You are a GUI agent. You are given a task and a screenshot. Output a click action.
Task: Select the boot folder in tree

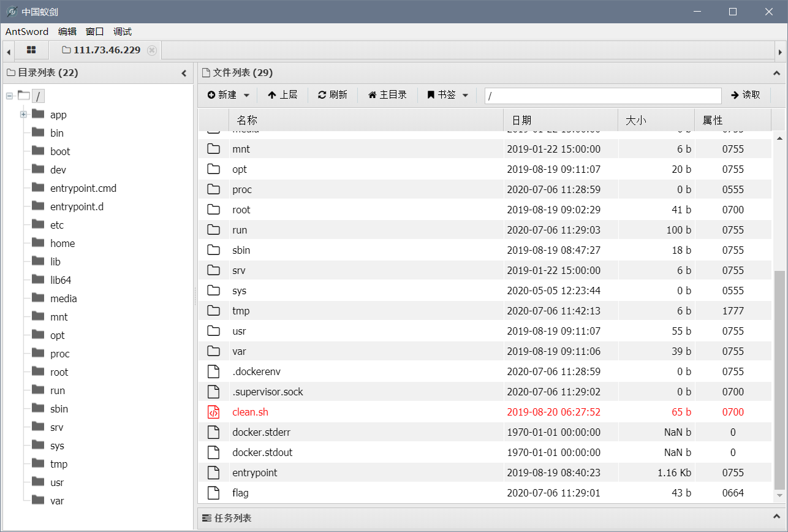[60, 151]
